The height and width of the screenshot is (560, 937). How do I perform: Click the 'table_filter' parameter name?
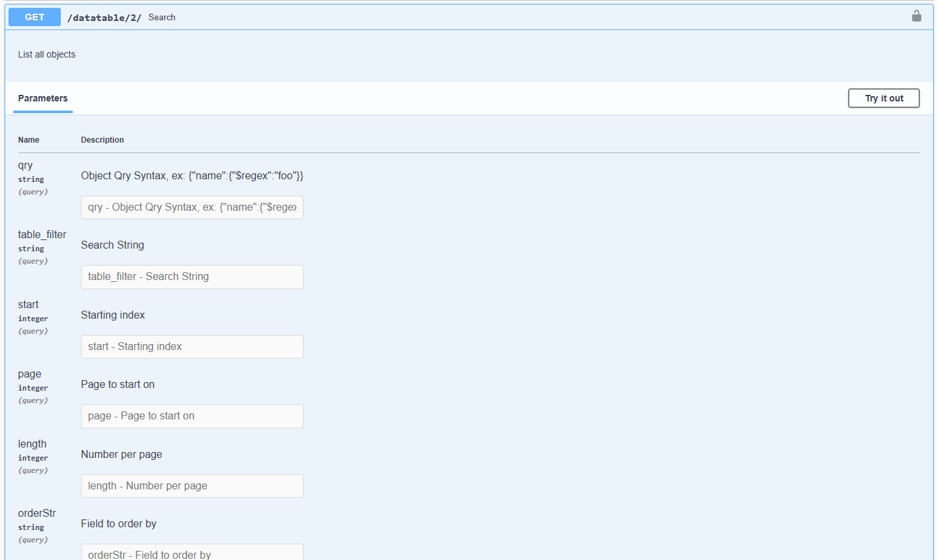point(42,235)
